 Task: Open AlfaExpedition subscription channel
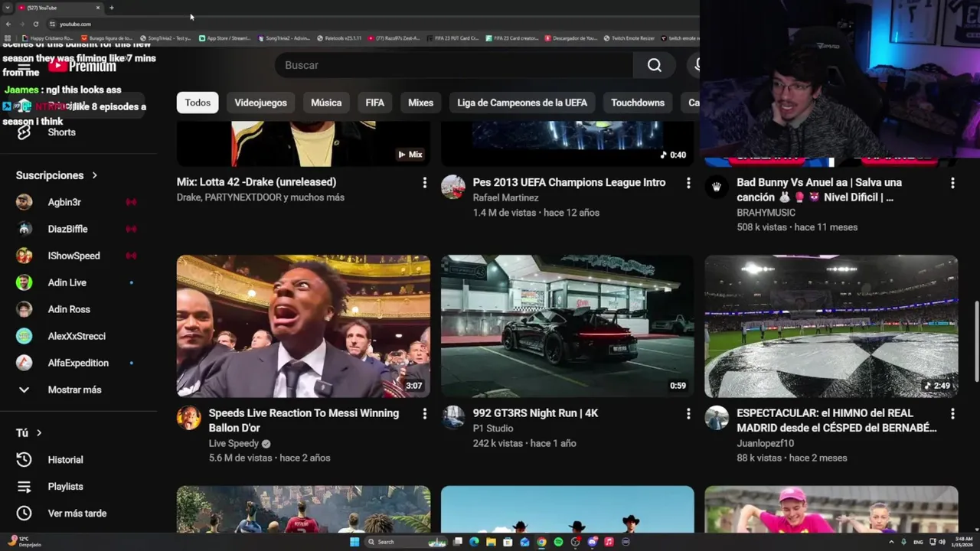(78, 363)
